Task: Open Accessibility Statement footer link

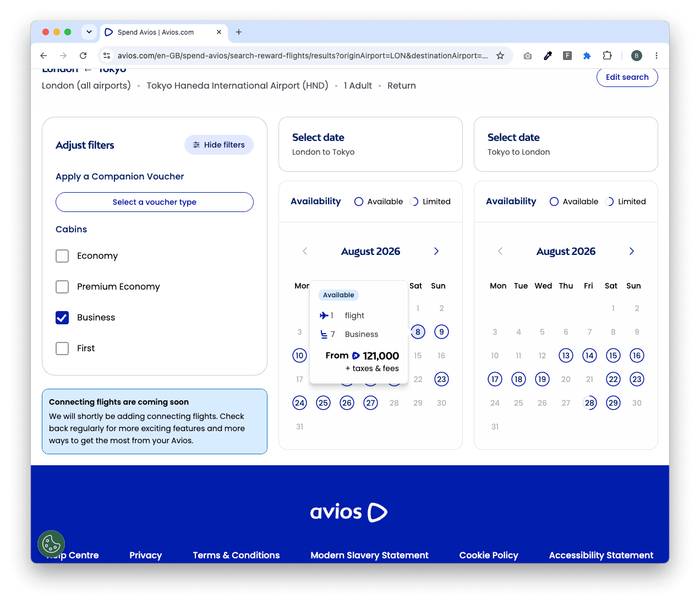Action: click(x=601, y=555)
